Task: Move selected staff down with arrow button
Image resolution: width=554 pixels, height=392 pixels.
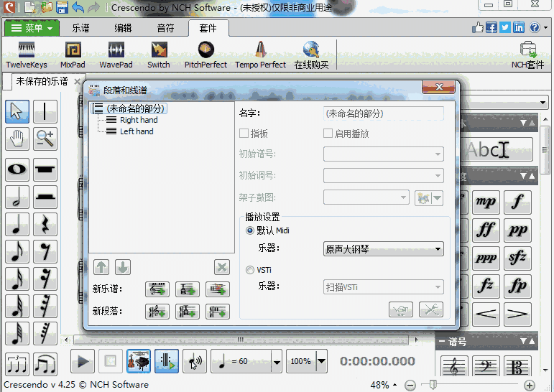Action: click(123, 267)
